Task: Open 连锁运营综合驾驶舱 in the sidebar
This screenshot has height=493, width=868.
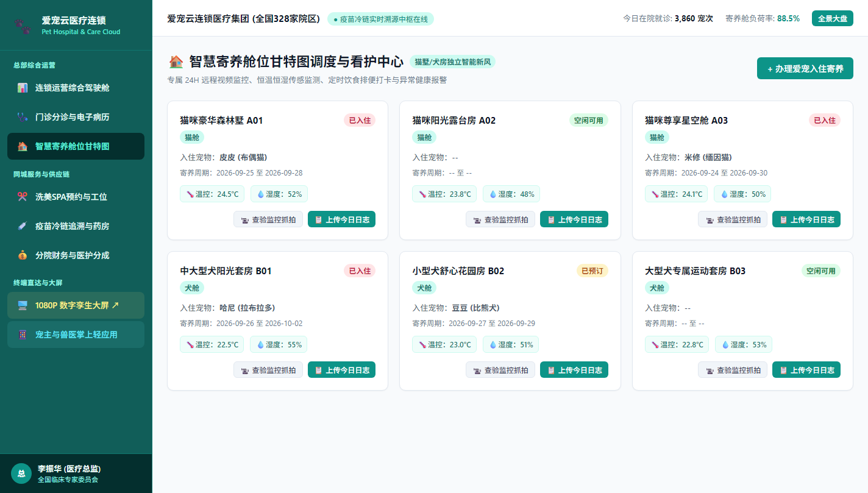Action: click(x=76, y=88)
